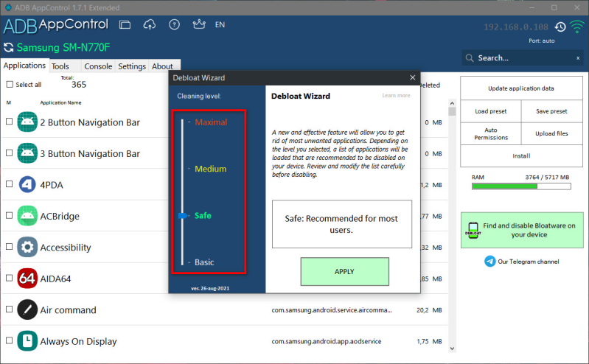This screenshot has height=364, width=589.
Task: Open the connection history clock icon
Action: tap(560, 27)
